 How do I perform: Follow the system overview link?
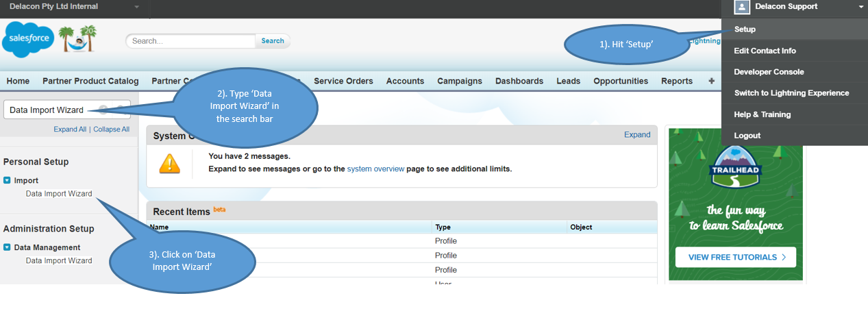(x=375, y=169)
